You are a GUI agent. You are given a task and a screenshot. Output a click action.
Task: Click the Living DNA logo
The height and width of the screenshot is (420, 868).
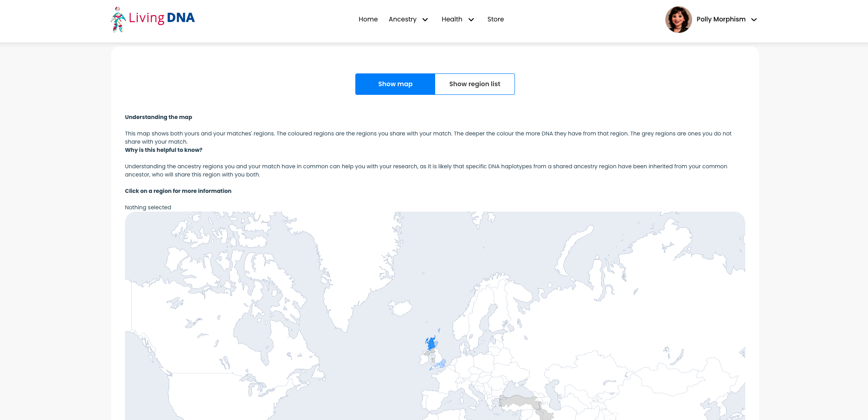152,19
